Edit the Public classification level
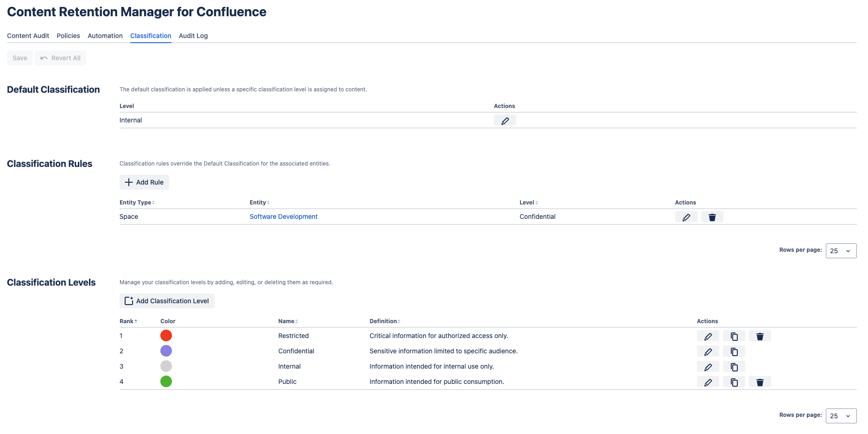The width and height of the screenshot is (868, 434). coord(708,382)
